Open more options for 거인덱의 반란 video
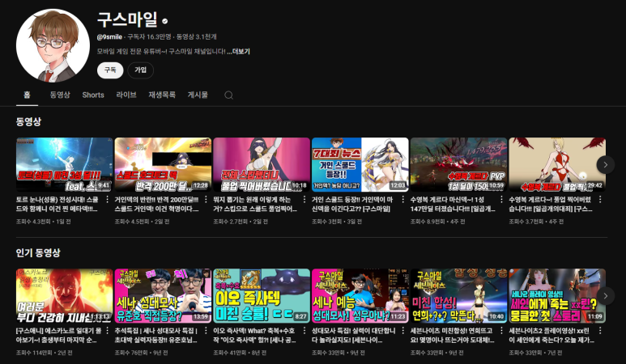 pos(206,199)
